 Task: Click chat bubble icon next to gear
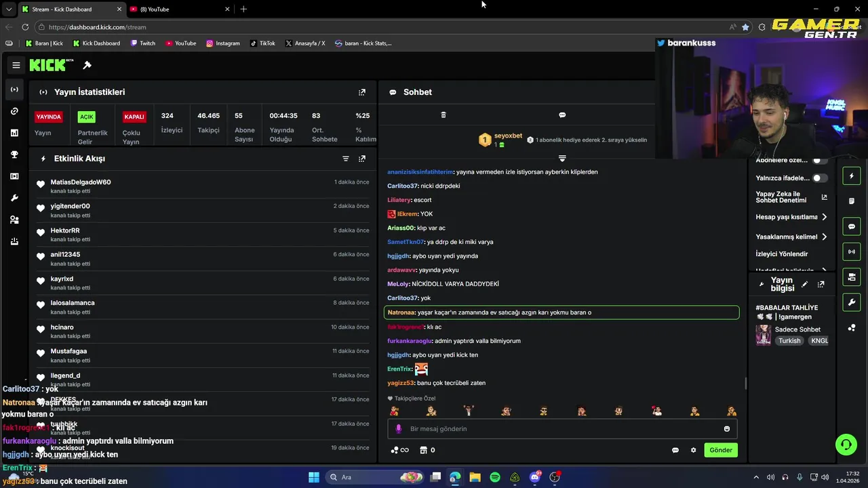(675, 450)
